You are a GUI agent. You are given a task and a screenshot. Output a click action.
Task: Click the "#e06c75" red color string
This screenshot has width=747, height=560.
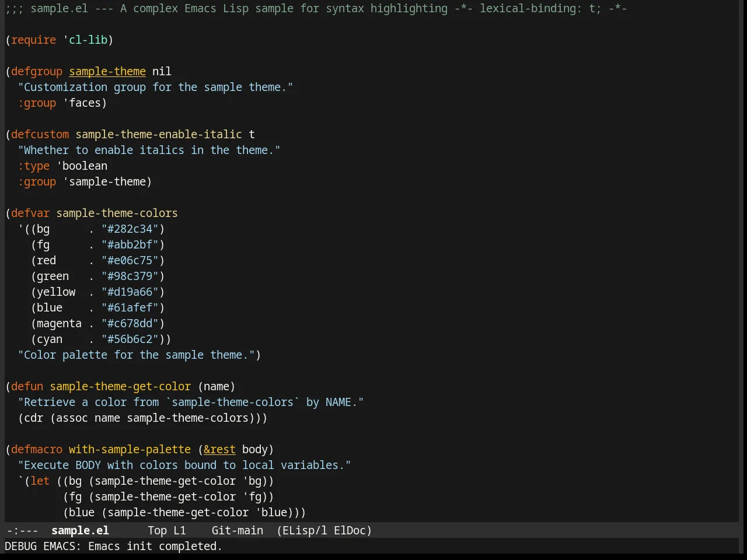(x=130, y=260)
